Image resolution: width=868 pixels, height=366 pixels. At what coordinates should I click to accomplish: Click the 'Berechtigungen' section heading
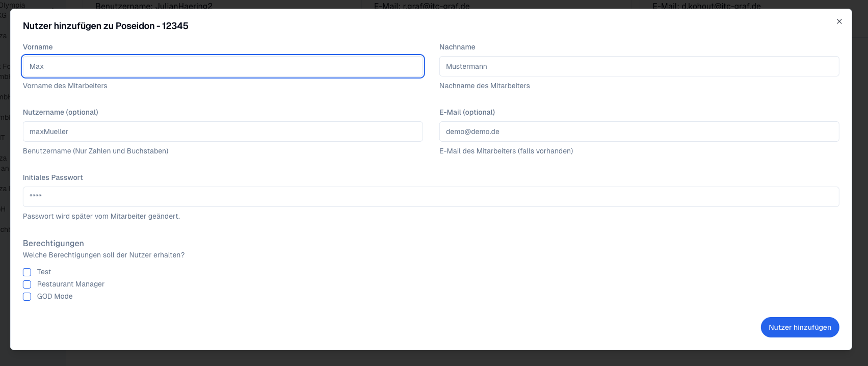[x=53, y=243]
